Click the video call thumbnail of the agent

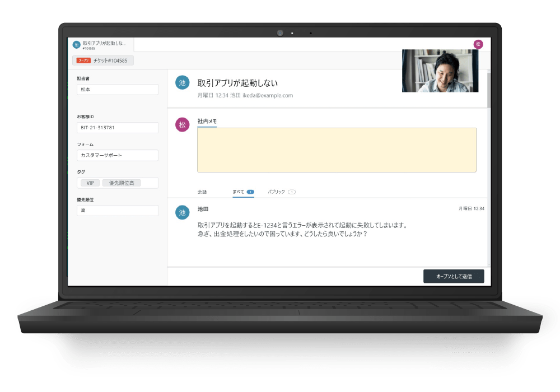pyautogui.click(x=440, y=71)
